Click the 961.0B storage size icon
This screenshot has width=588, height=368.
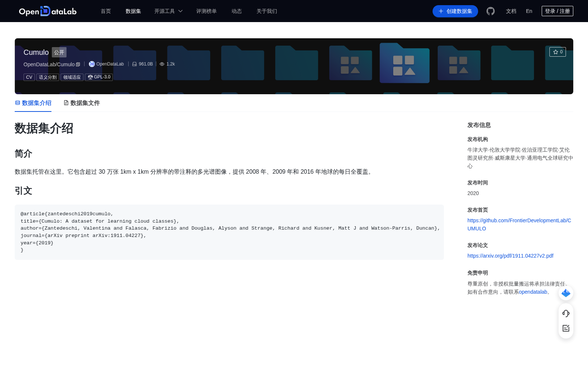point(135,64)
